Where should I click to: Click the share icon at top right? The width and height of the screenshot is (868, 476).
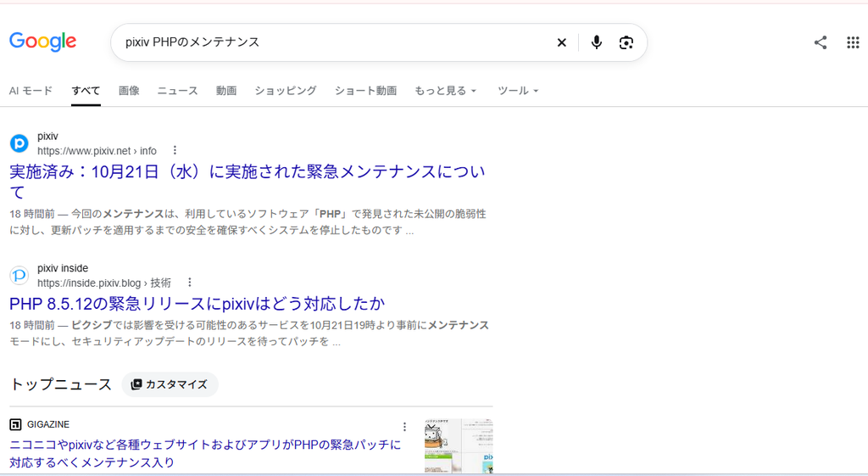click(821, 42)
